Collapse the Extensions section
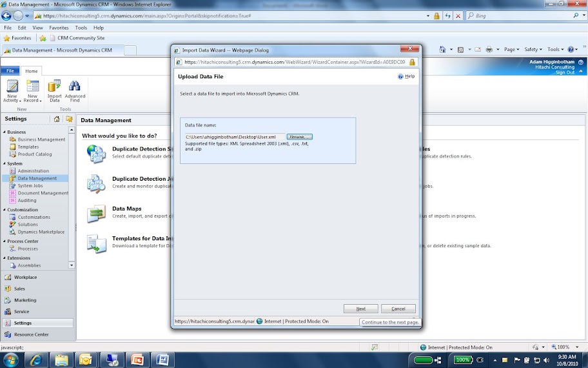Image resolution: width=588 pixels, height=368 pixels. 5,258
